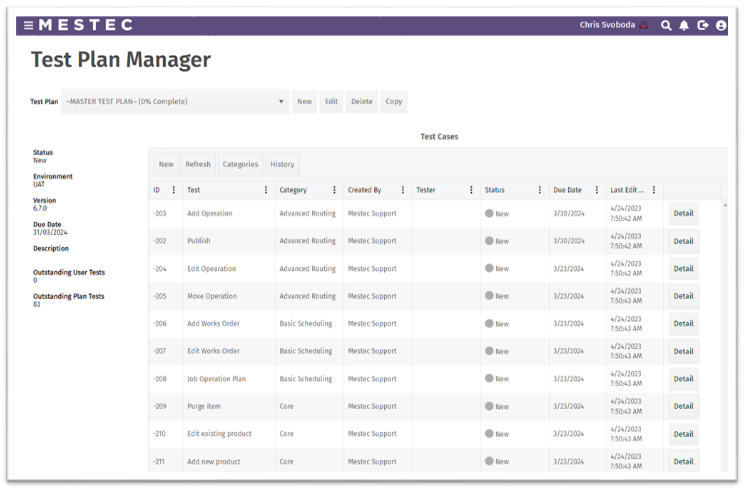The height and width of the screenshot is (492, 748).
Task: Sort by the Test column header
Action: [x=194, y=190]
